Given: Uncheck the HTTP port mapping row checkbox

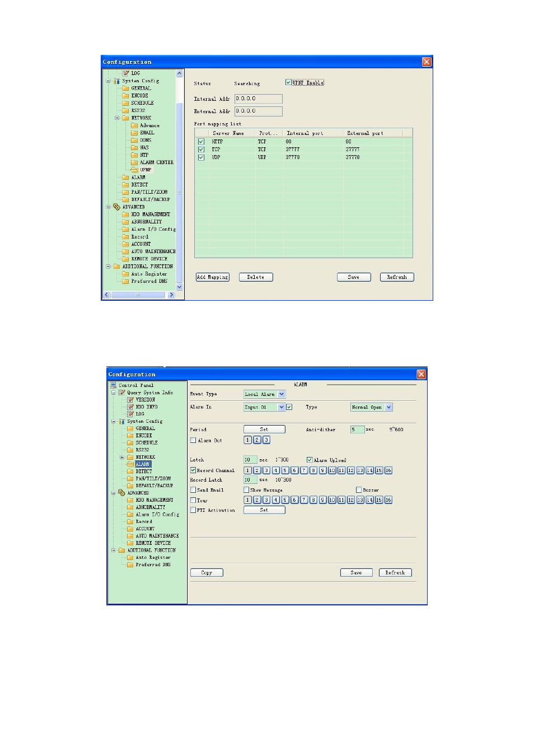Looking at the screenshot, I should click(x=201, y=142).
